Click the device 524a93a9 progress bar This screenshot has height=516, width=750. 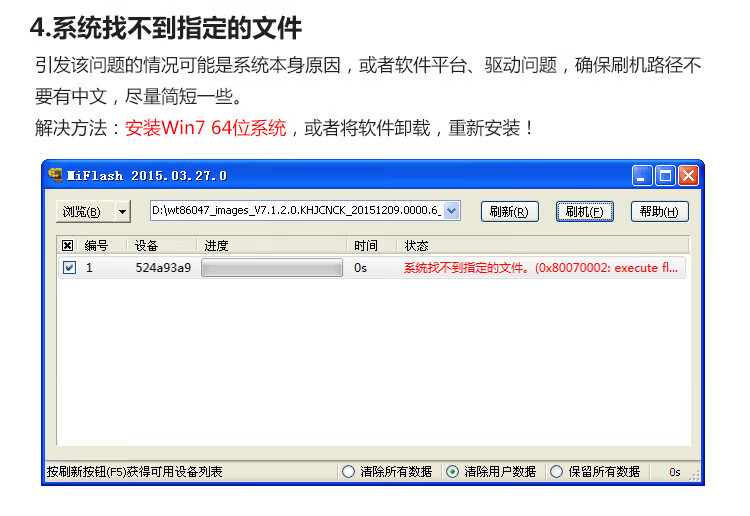coord(272,268)
